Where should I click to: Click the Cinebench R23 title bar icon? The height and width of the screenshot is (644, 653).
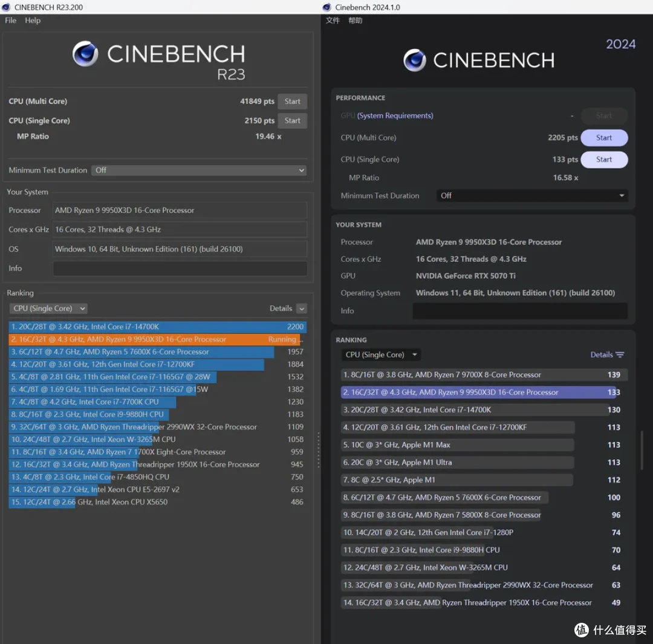tap(6, 7)
